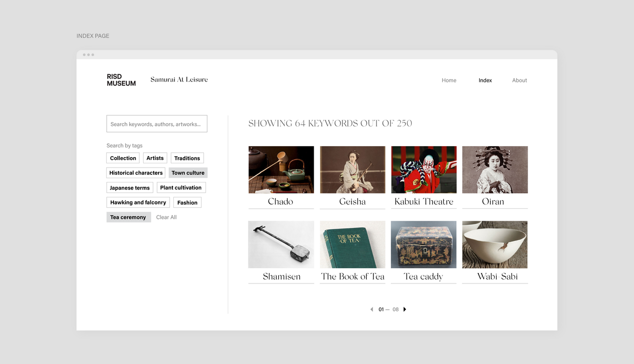Open the Home nav link
Viewport: 634px width, 364px height.
click(449, 80)
